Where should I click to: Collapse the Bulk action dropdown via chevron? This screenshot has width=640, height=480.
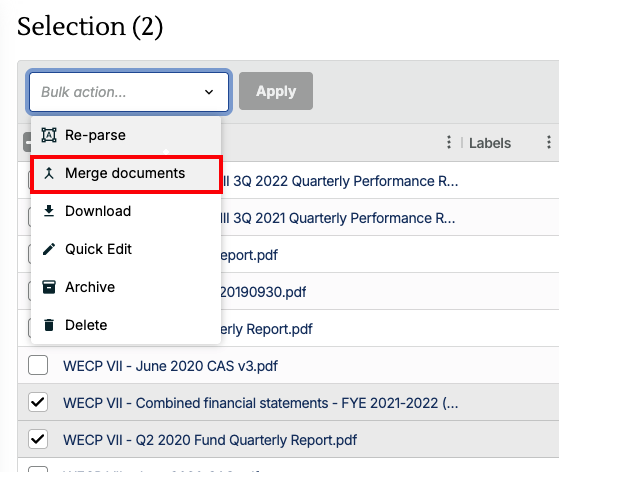click(209, 92)
